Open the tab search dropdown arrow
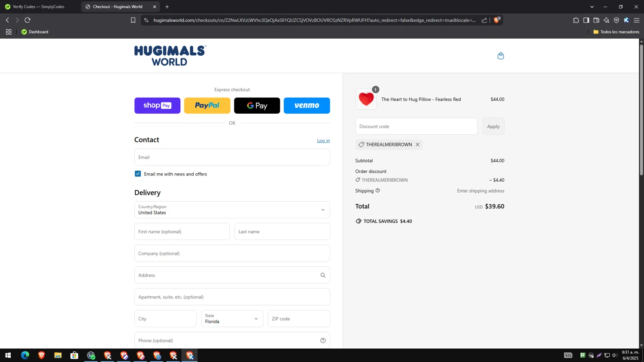The height and width of the screenshot is (362, 644). point(592,7)
